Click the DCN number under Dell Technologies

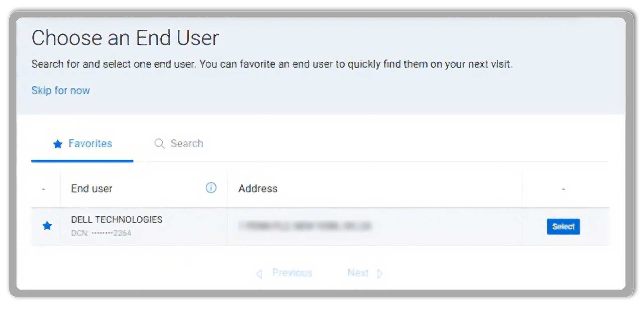pyautogui.click(x=101, y=233)
